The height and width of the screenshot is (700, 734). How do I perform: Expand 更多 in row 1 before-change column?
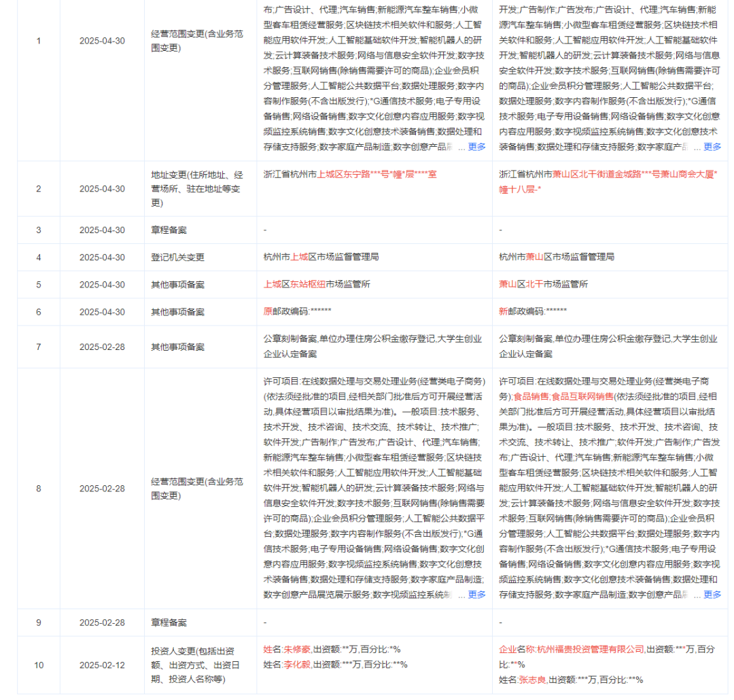[x=476, y=147]
